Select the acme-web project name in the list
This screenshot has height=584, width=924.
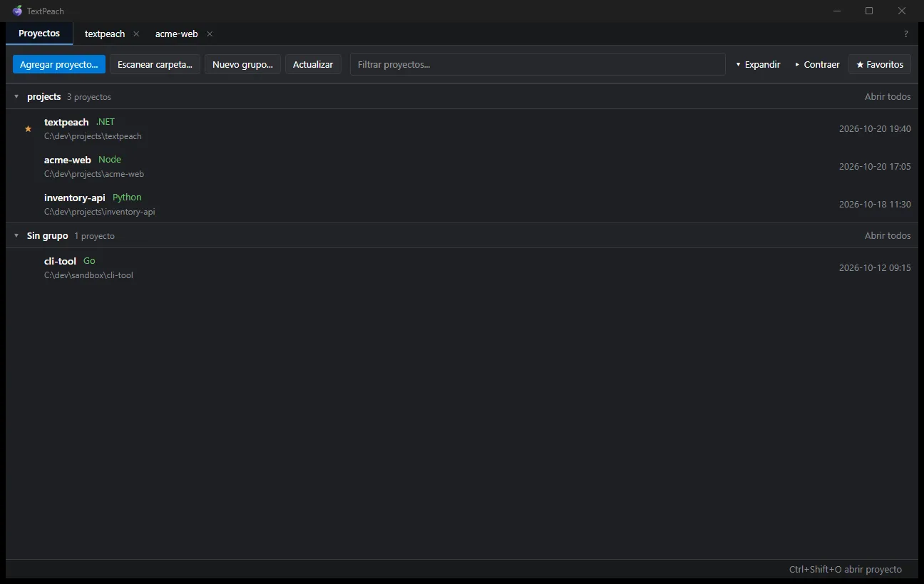click(x=68, y=160)
